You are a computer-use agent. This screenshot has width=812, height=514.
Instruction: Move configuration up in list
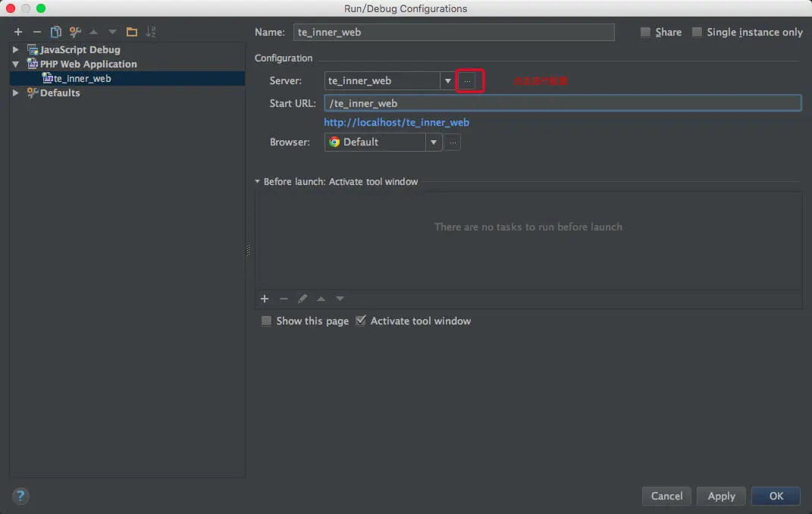pyautogui.click(x=94, y=32)
